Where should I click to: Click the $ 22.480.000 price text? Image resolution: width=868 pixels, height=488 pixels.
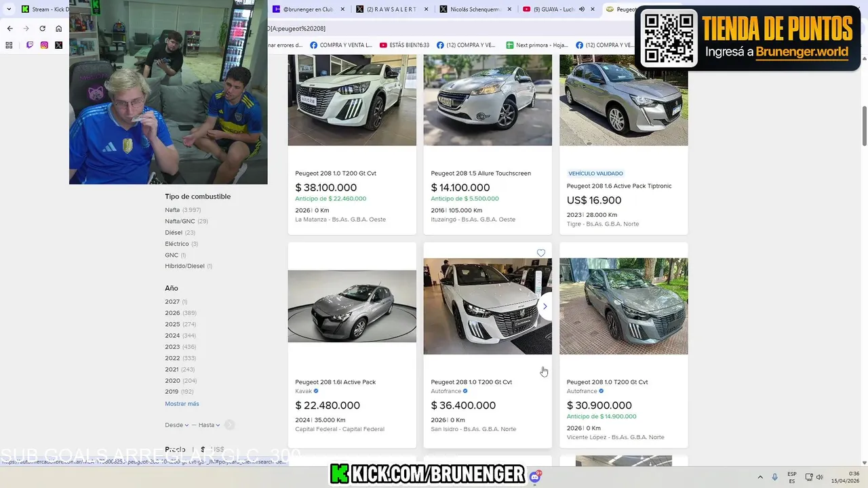click(328, 405)
